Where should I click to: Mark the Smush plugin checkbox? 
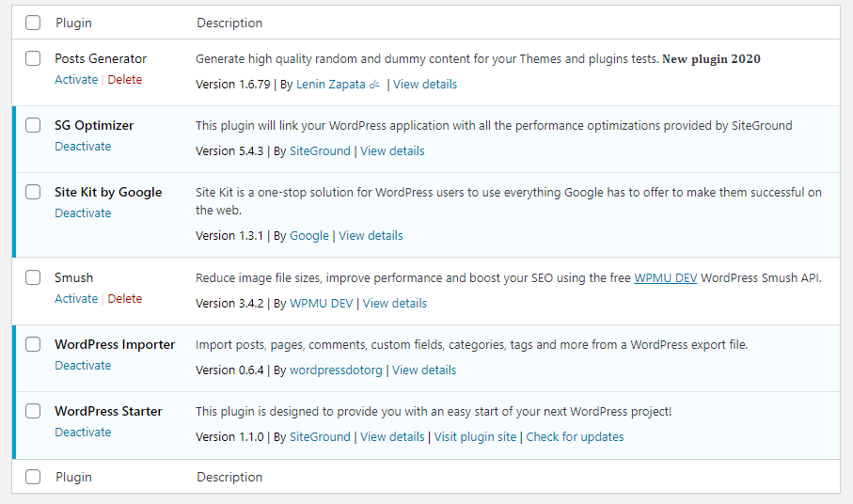point(33,277)
